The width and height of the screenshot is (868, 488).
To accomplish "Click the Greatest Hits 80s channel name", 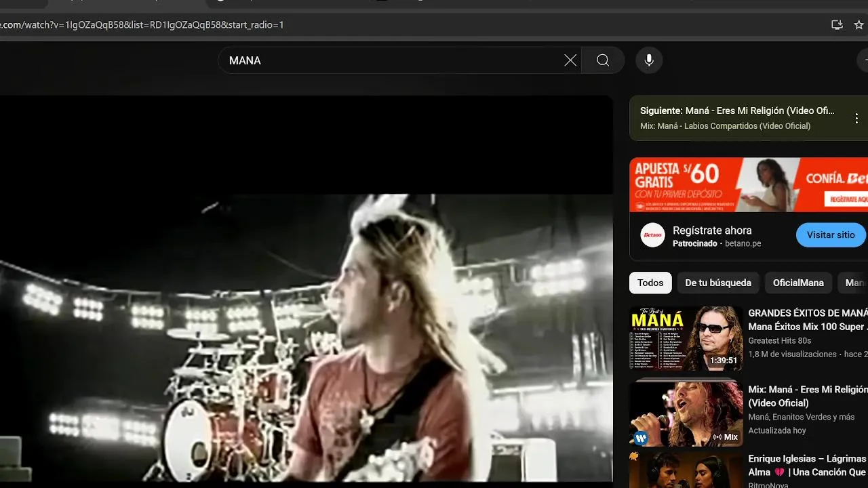I will point(779,341).
